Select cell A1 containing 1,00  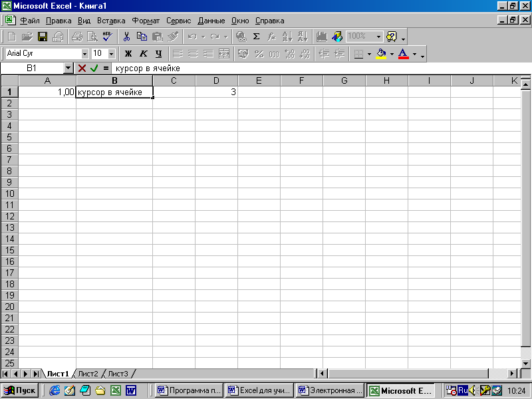(x=47, y=92)
